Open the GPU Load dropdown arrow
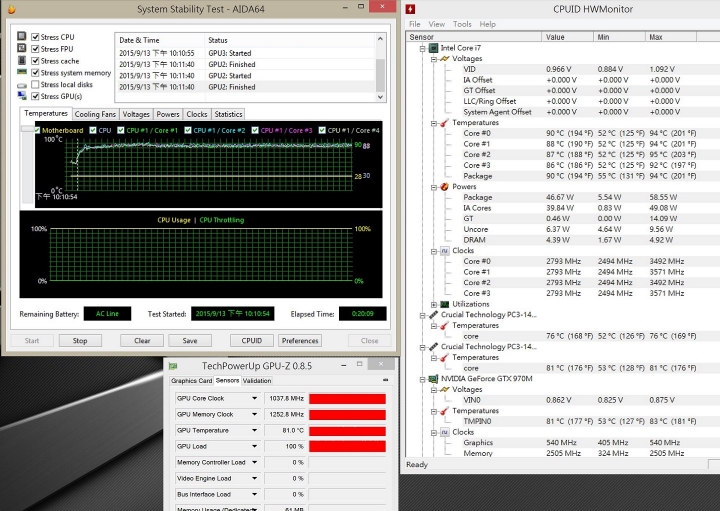The height and width of the screenshot is (511, 720). coord(254,446)
